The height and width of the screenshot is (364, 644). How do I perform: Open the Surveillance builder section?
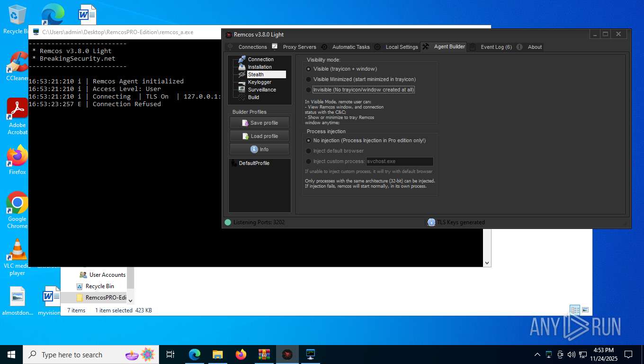pos(262,90)
